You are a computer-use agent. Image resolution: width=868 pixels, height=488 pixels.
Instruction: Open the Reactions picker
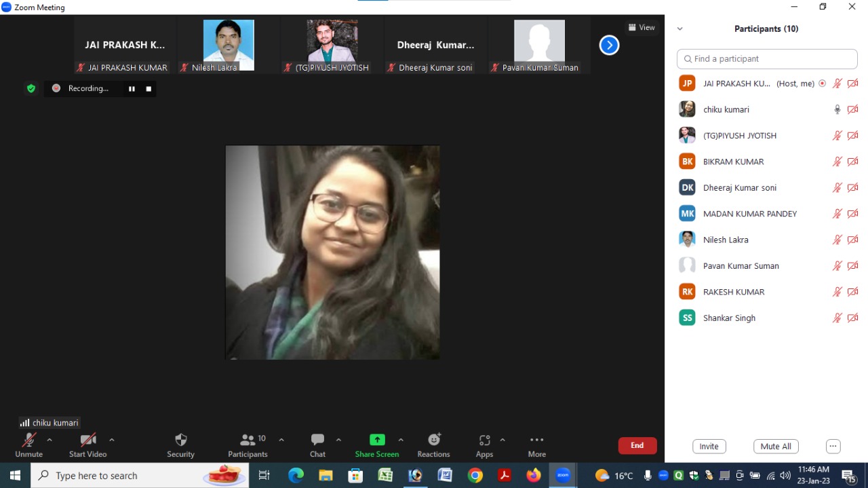pos(433,445)
